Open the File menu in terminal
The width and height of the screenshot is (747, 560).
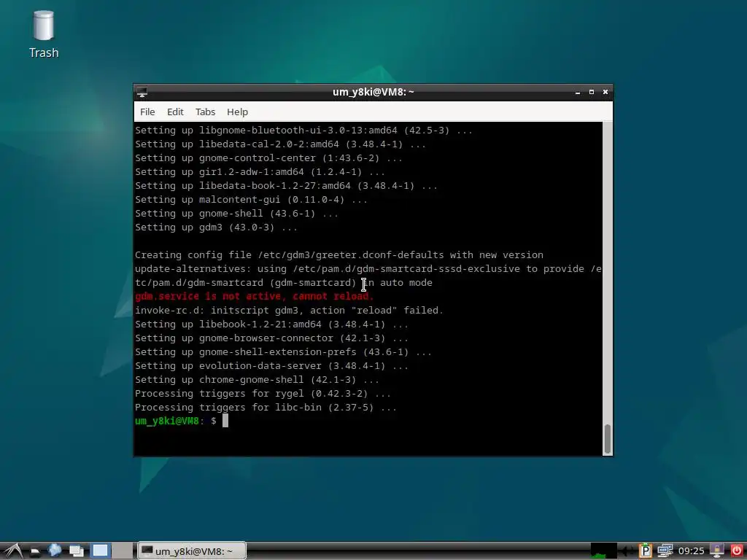click(147, 112)
